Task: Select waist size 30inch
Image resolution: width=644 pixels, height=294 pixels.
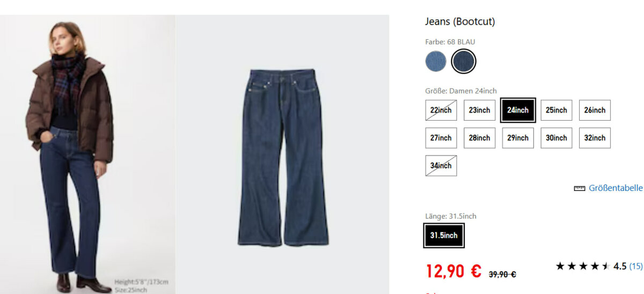Action: pyautogui.click(x=557, y=138)
